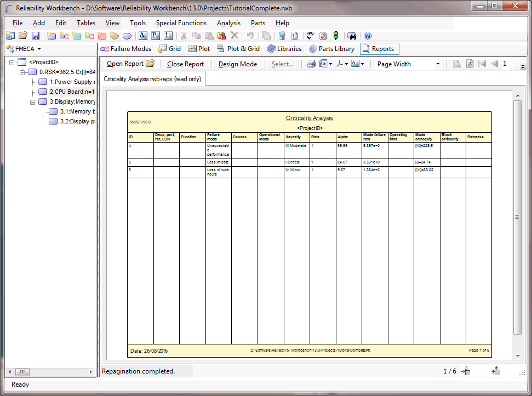Check spelling with the spell check icon

(310, 35)
